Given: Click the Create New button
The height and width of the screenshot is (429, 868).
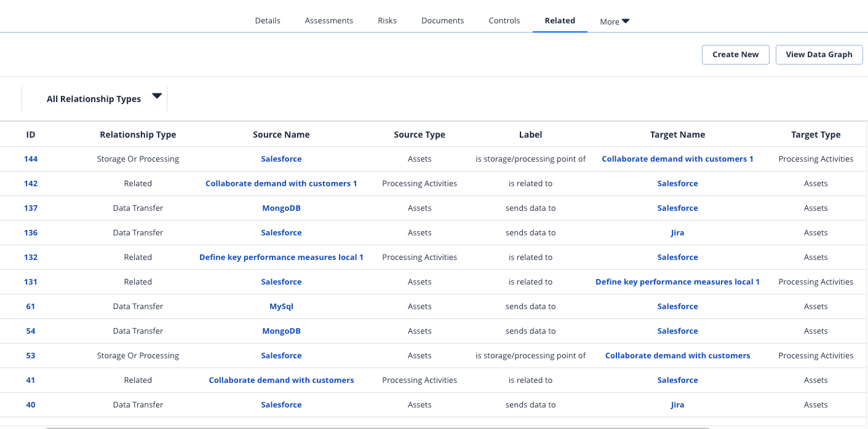Looking at the screenshot, I should click(735, 54).
